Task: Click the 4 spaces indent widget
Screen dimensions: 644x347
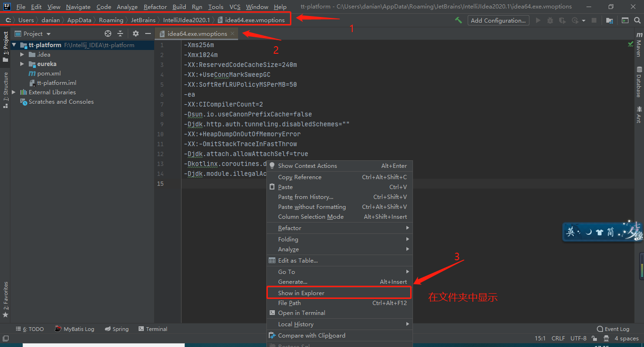Action: 627,339
